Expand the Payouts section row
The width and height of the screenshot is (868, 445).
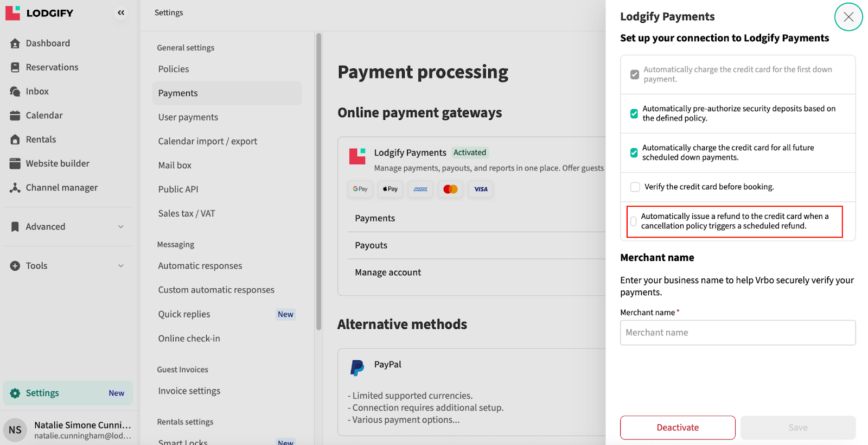coord(371,245)
